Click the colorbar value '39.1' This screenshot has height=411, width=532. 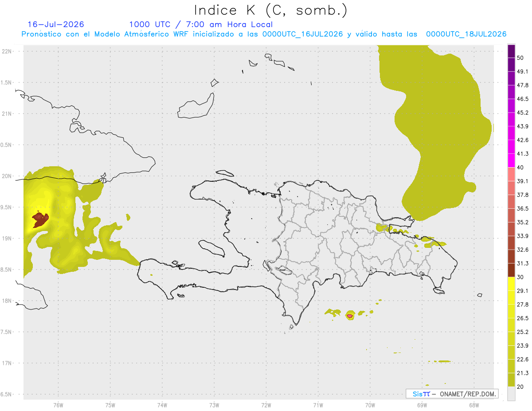coord(523,181)
